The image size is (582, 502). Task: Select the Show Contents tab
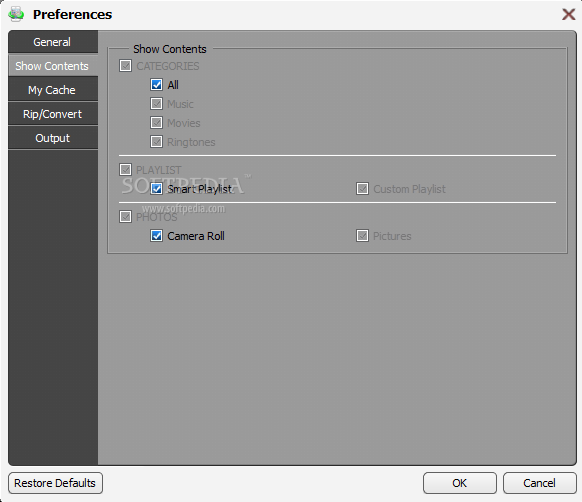[x=53, y=66]
